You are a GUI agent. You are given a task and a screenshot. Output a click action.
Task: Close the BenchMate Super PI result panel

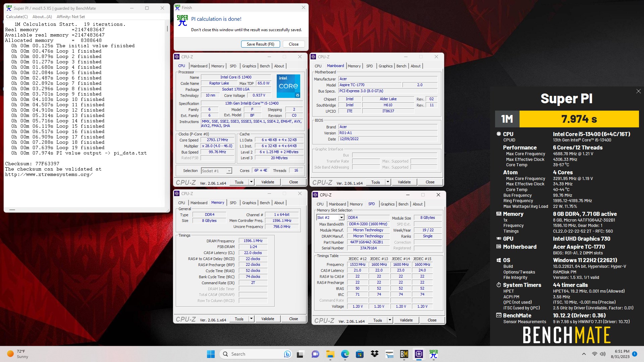[x=638, y=91]
